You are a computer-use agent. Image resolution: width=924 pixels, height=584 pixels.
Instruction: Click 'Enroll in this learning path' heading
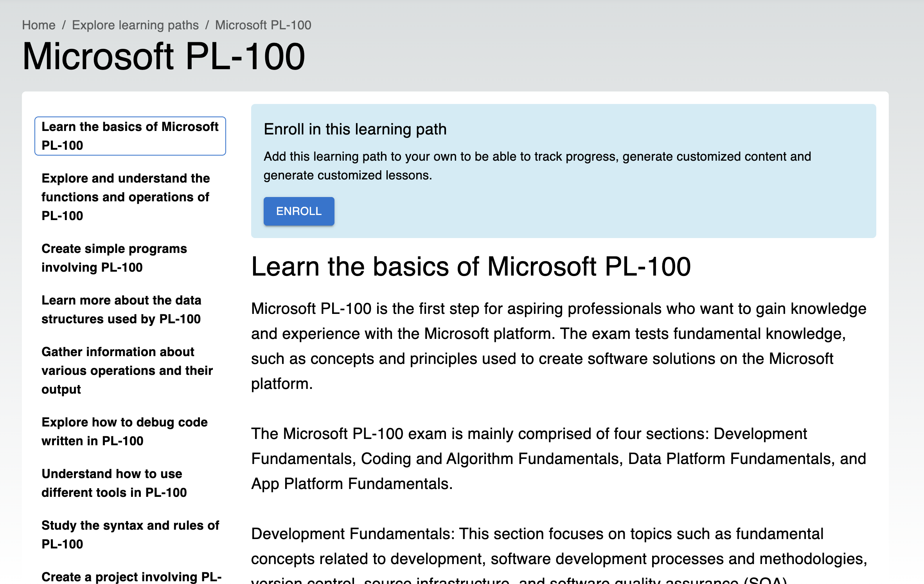(x=355, y=129)
